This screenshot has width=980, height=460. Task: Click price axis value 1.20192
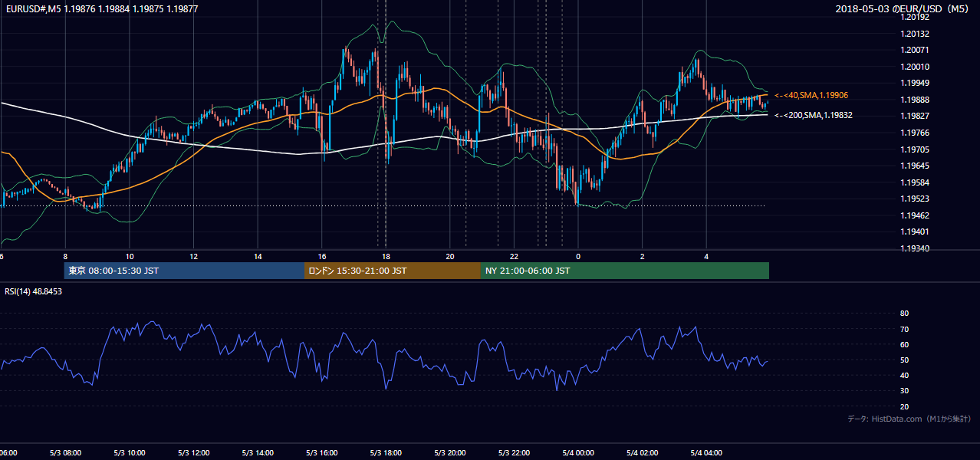[916, 17]
